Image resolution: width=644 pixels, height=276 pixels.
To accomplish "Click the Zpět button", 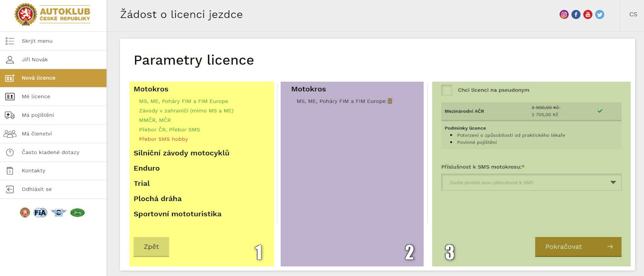I will point(151,247).
